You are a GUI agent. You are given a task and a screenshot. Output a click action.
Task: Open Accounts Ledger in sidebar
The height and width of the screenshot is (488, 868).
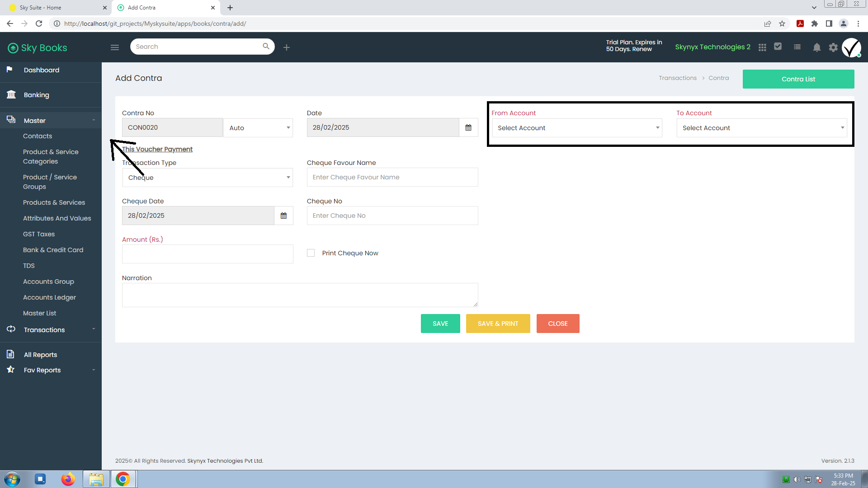coord(49,297)
